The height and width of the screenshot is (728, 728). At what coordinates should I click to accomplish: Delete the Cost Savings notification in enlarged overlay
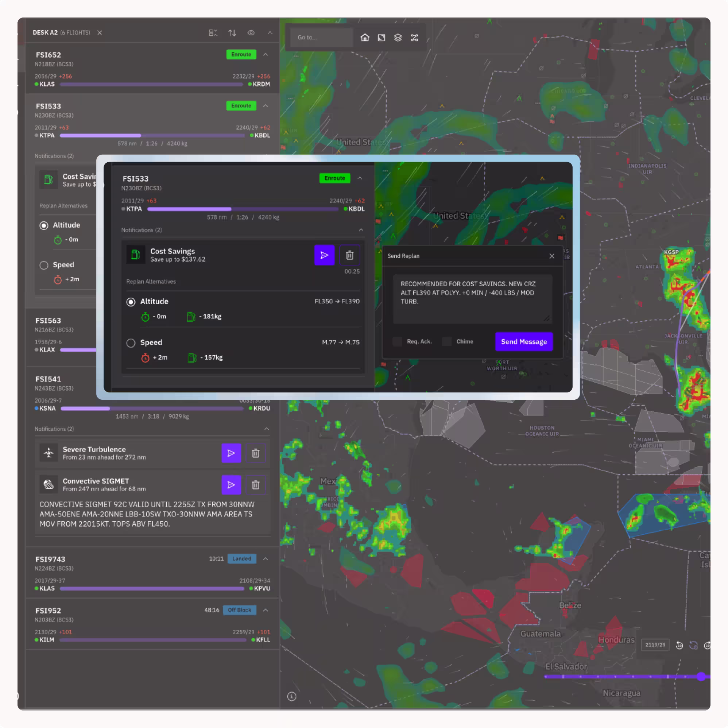point(350,255)
